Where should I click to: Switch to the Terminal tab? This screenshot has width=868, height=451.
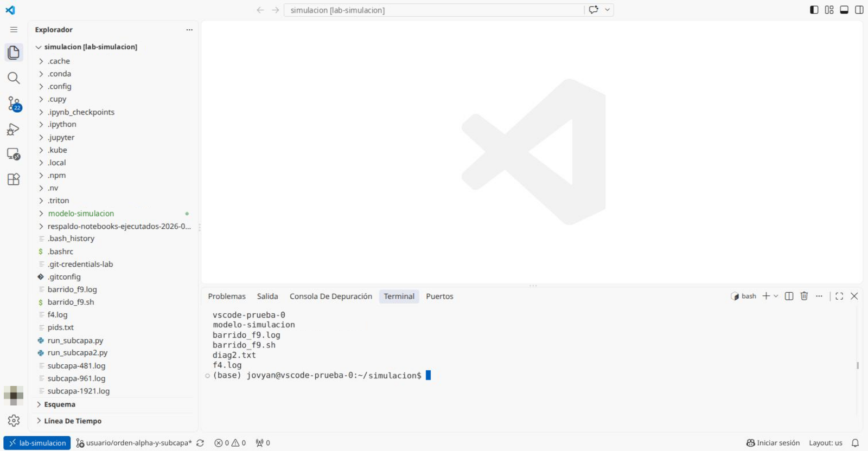[x=399, y=297]
